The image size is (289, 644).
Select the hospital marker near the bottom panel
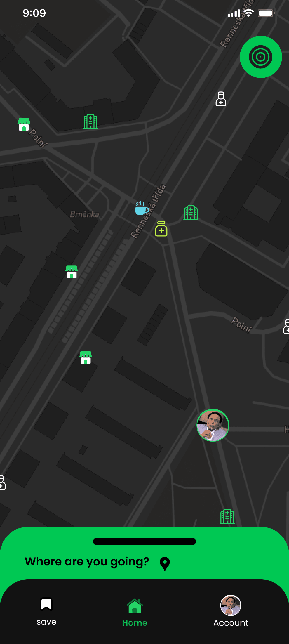click(x=227, y=516)
